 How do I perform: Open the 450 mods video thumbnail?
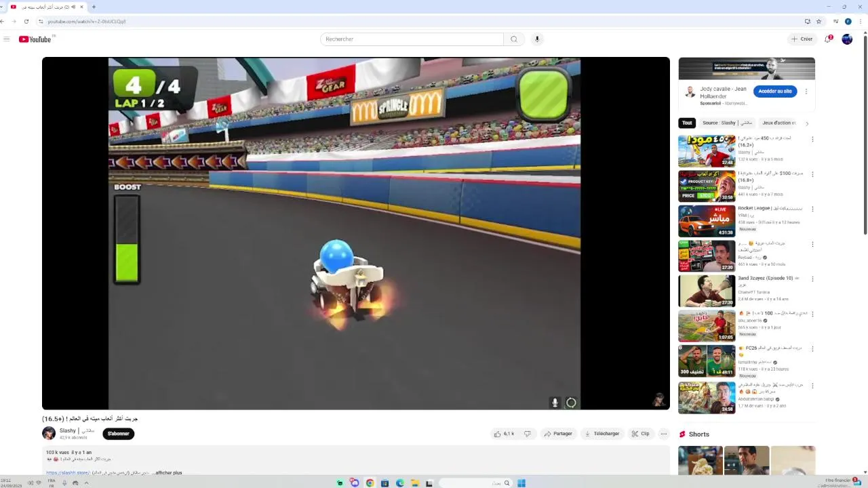707,151
